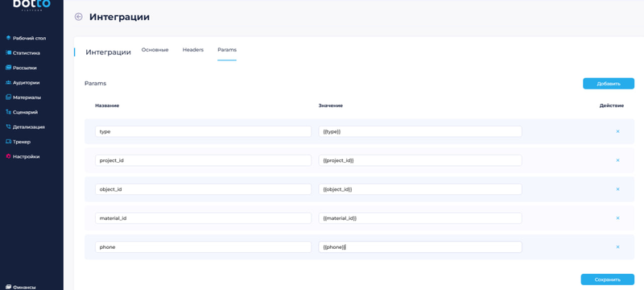Click the name field containing material_id

coord(203,218)
